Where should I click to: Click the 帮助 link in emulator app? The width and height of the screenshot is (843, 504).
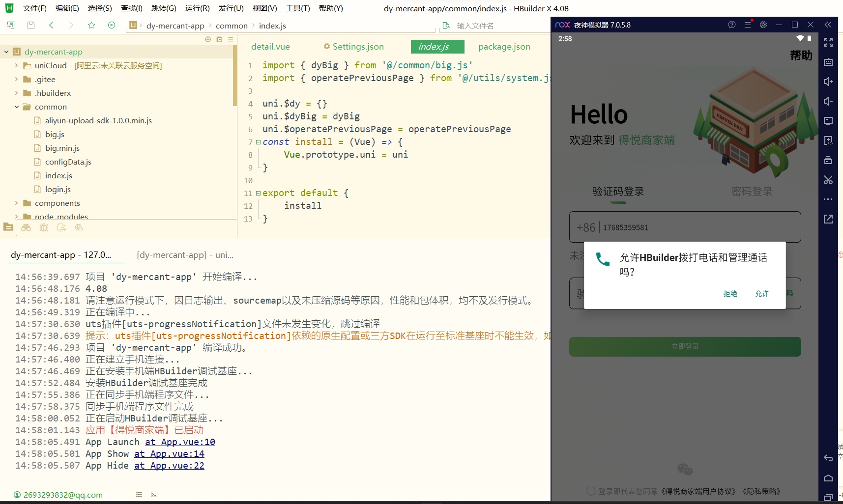(x=801, y=56)
